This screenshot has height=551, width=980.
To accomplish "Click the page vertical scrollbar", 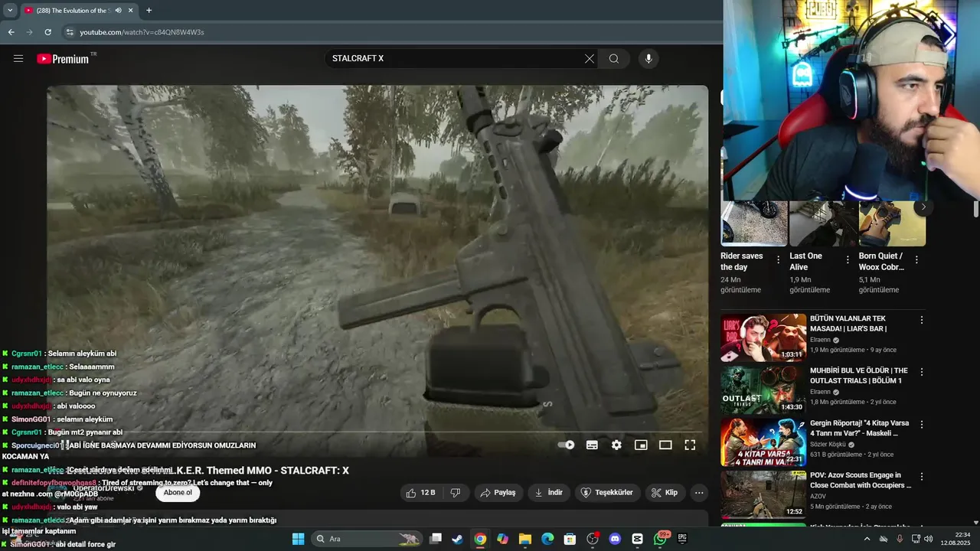I will coord(976,208).
